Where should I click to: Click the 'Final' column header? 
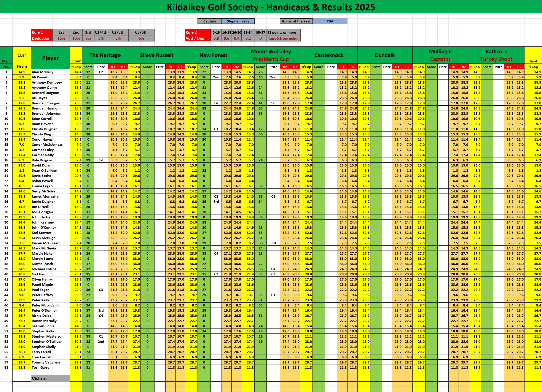(x=533, y=61)
